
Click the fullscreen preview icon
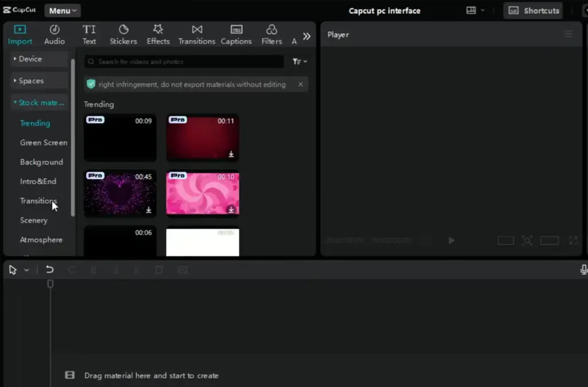[572, 241]
